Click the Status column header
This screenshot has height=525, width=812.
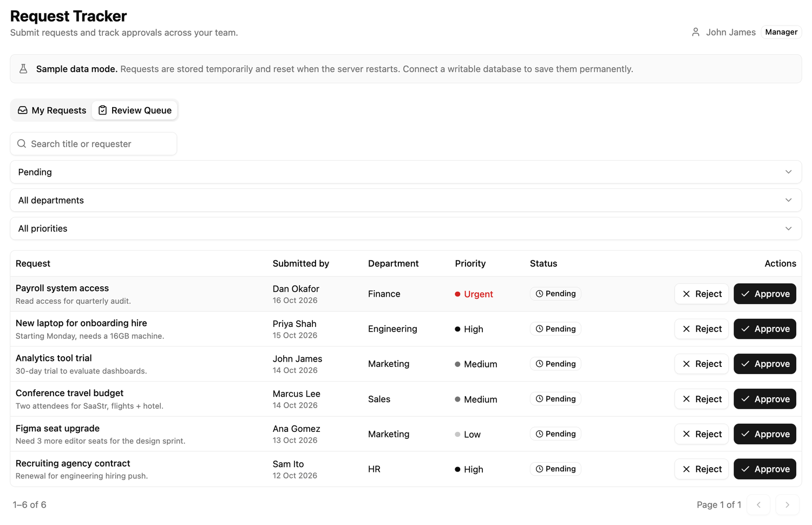pyautogui.click(x=543, y=264)
